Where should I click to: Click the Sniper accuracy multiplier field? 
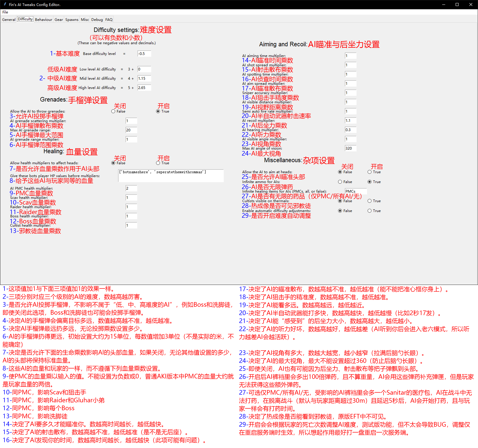(351, 93)
